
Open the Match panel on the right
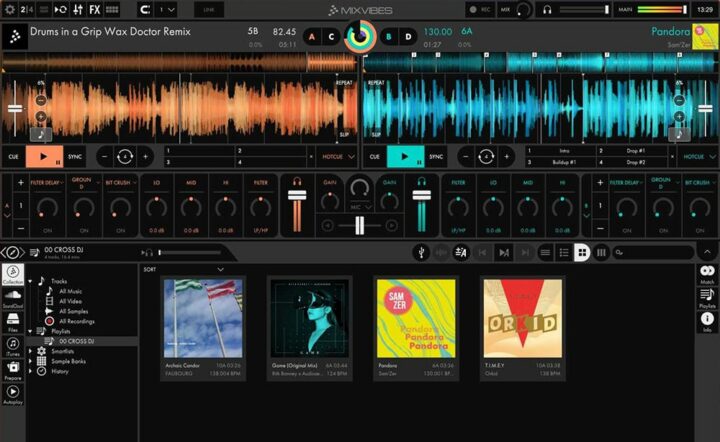click(706, 275)
